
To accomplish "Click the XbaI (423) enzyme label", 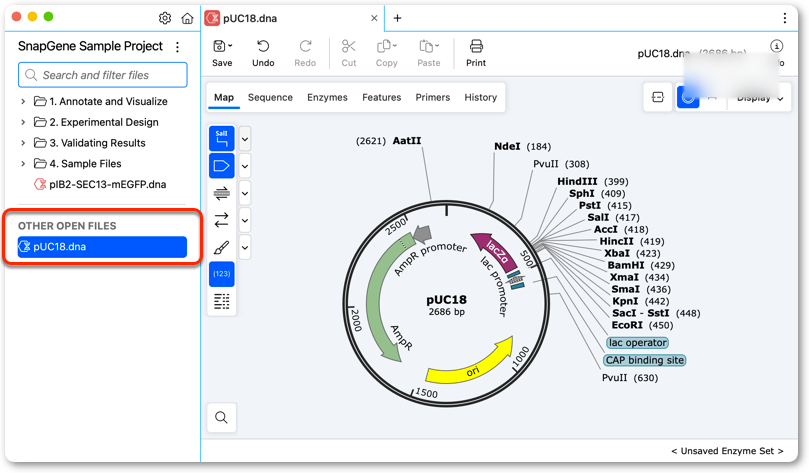I will (x=632, y=253).
